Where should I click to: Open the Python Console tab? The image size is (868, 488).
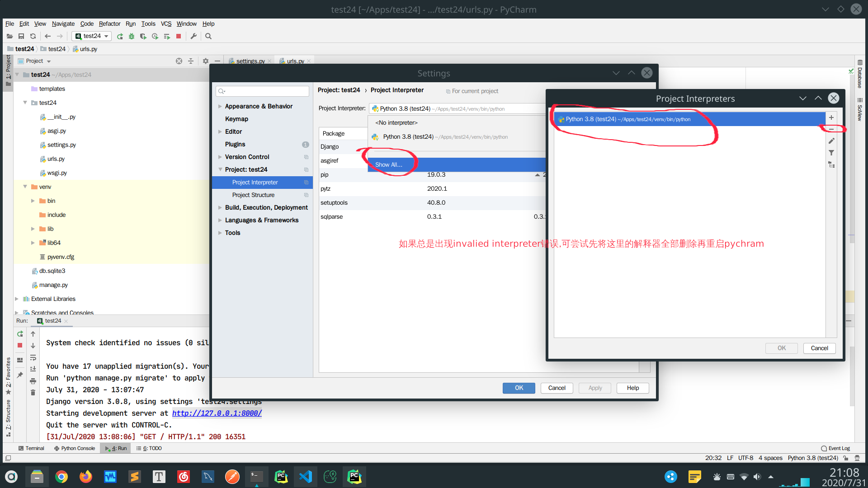75,448
